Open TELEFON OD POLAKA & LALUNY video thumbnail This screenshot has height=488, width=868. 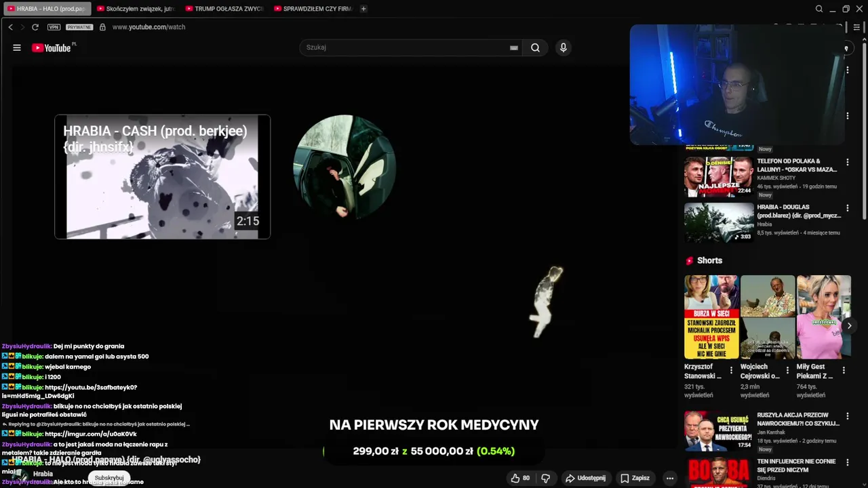point(719,176)
